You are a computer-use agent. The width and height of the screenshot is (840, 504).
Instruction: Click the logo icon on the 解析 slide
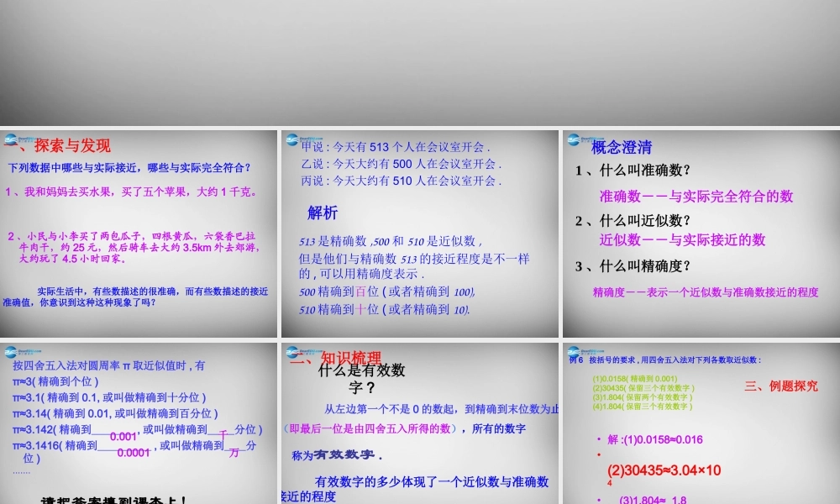[292, 139]
